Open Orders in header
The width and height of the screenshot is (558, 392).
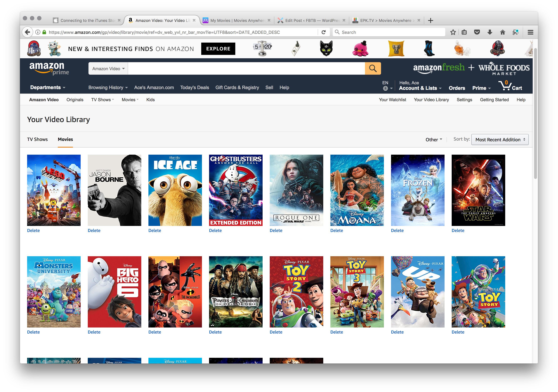(457, 88)
